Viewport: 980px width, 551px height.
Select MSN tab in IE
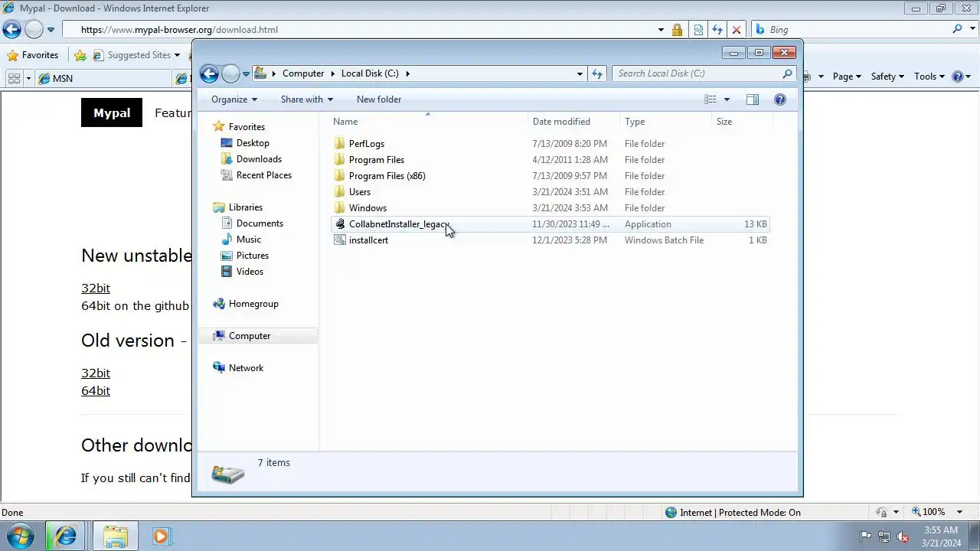tap(103, 78)
